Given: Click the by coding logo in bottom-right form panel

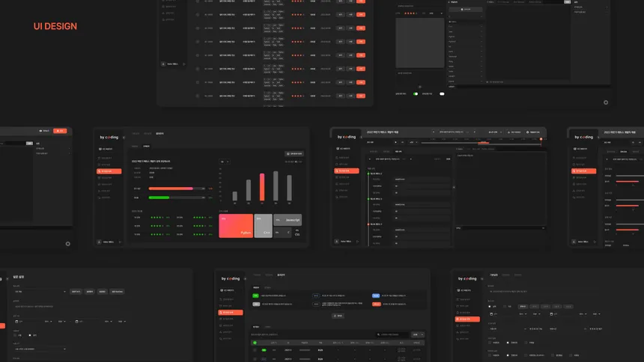Looking at the screenshot, I should [x=467, y=278].
